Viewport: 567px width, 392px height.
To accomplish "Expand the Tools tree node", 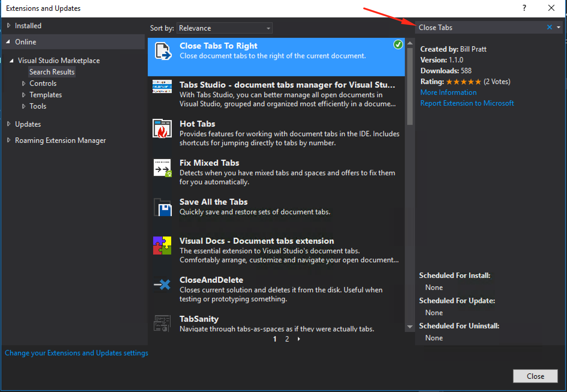I will pos(24,106).
